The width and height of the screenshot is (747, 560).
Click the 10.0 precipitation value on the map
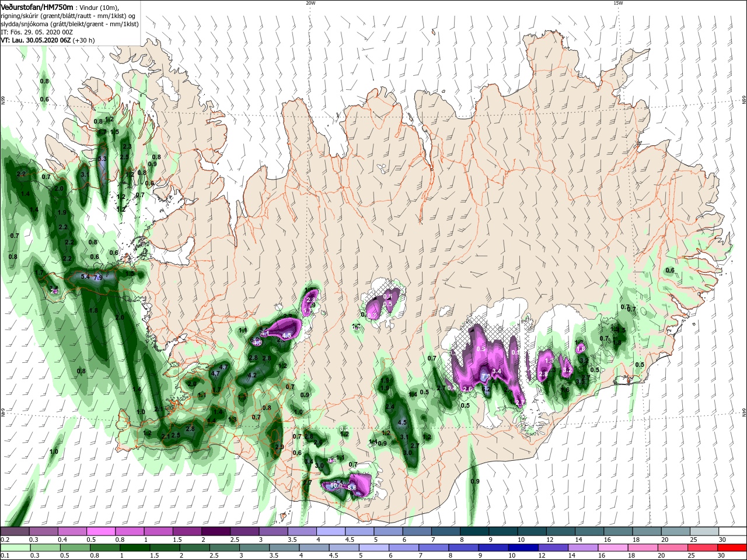[x=337, y=485]
